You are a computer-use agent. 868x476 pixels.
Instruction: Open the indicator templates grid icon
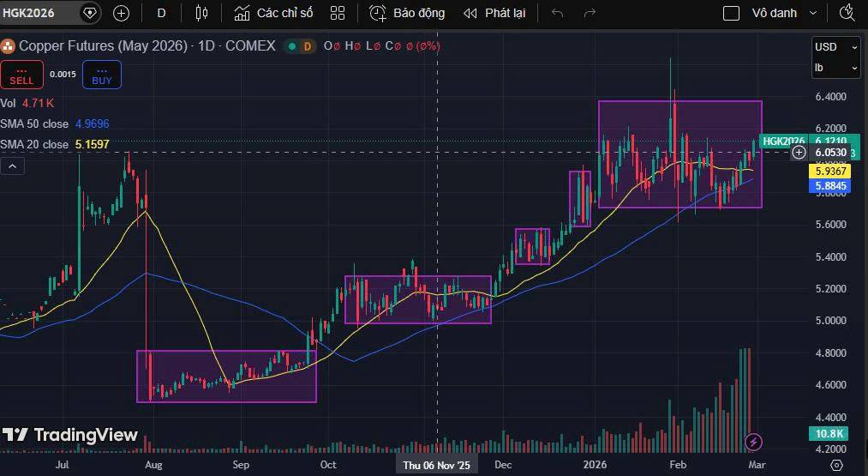click(x=338, y=13)
